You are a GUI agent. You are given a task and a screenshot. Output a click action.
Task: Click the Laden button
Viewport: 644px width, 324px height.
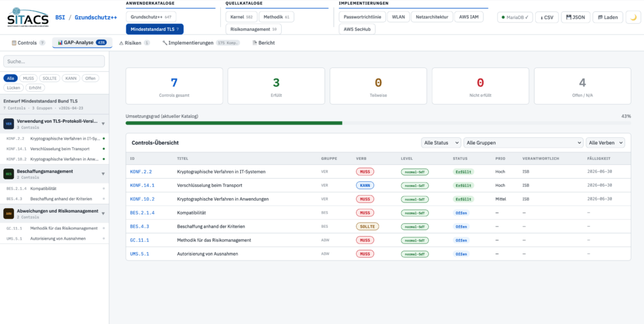click(608, 17)
